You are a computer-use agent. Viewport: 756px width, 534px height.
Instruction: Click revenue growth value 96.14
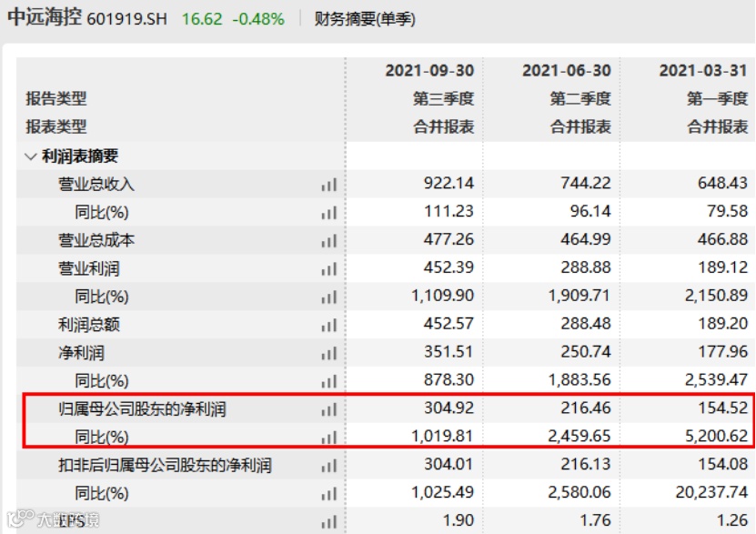[590, 211]
